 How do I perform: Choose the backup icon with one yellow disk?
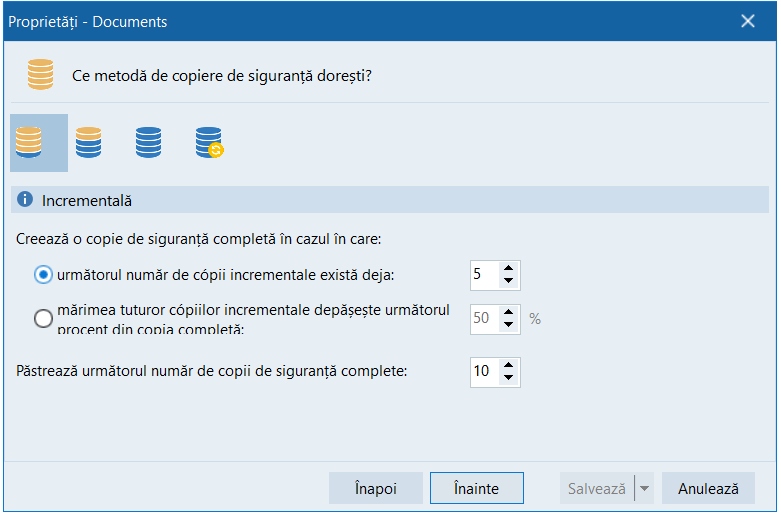pyautogui.click(x=89, y=142)
